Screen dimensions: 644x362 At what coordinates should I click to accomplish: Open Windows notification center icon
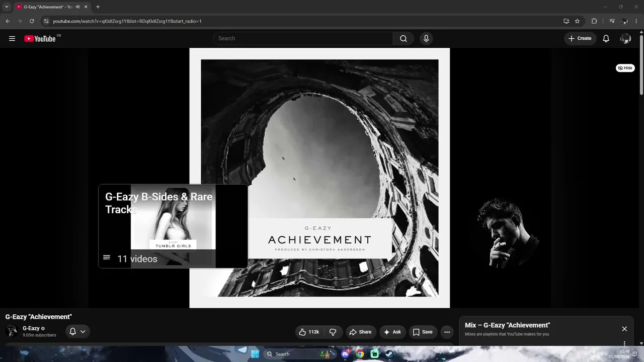coord(635,354)
